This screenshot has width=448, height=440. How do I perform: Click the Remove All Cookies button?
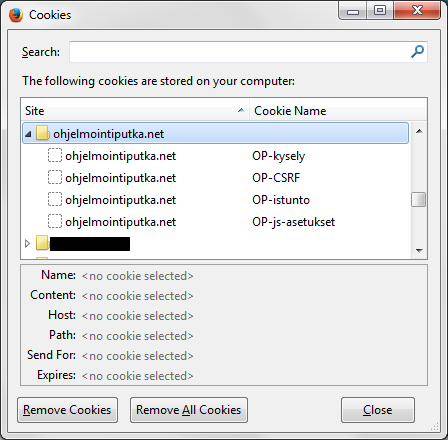189,410
